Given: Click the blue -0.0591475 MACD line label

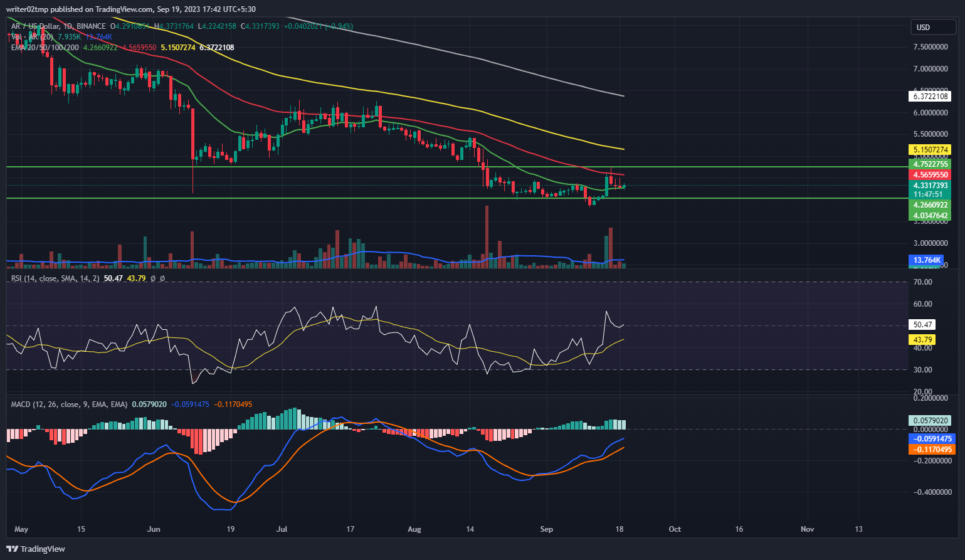Looking at the screenshot, I should (x=931, y=439).
